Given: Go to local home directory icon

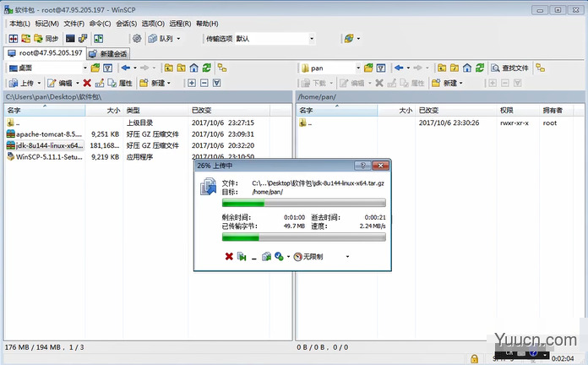Looking at the screenshot, I should 193,68.
